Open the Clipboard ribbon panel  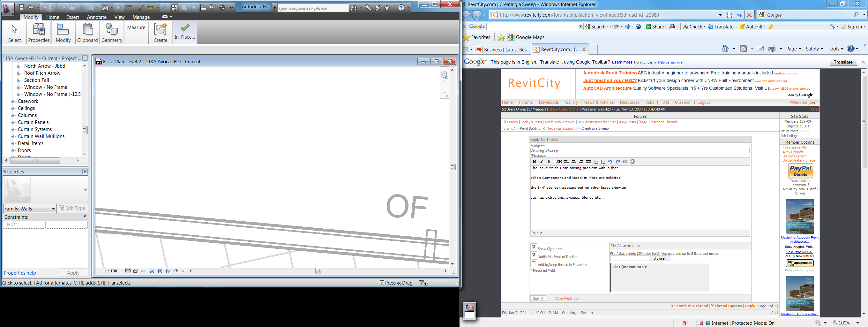coord(88,33)
